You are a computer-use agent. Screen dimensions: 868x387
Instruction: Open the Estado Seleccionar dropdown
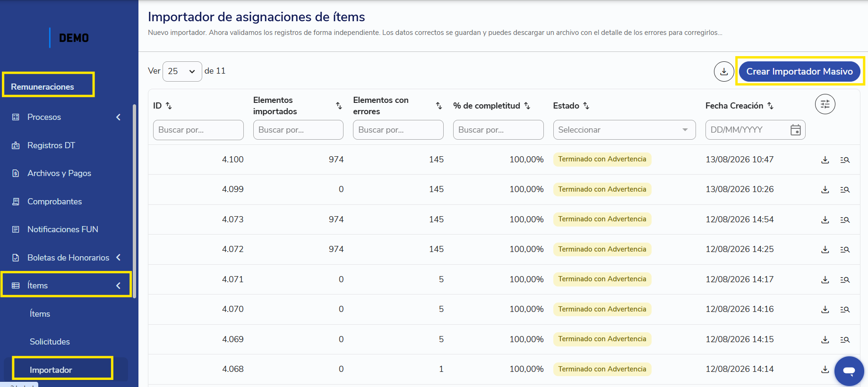tap(624, 130)
